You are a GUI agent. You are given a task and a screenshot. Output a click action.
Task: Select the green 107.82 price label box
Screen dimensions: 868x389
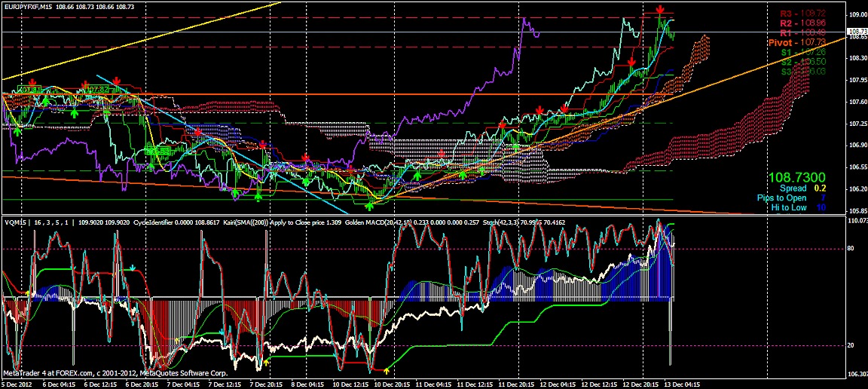point(98,89)
